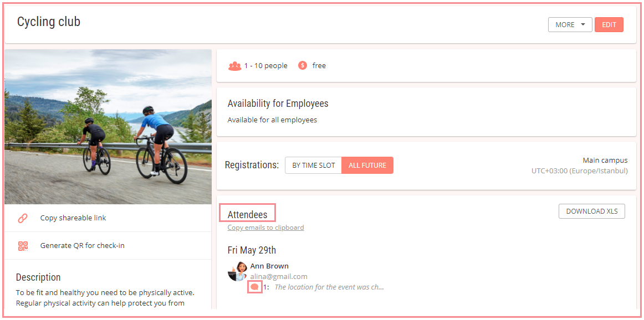Click the EDIT button
This screenshot has height=320, width=644.
click(609, 24)
